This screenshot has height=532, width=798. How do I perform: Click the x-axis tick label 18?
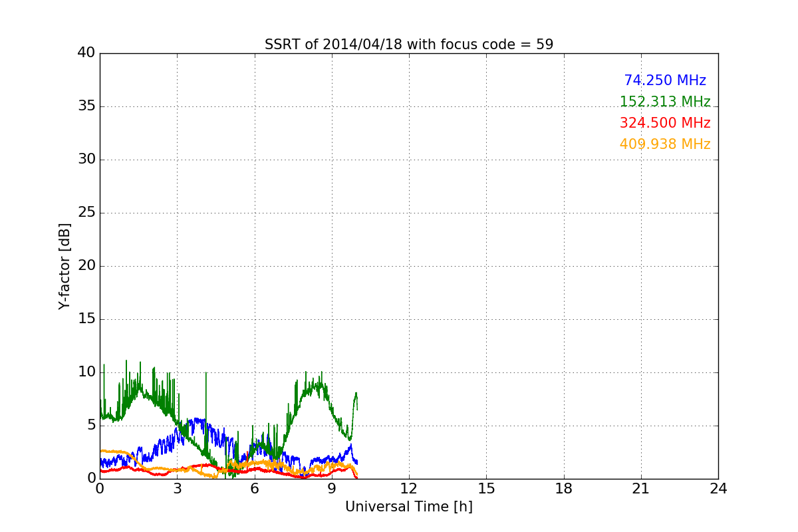pos(564,489)
